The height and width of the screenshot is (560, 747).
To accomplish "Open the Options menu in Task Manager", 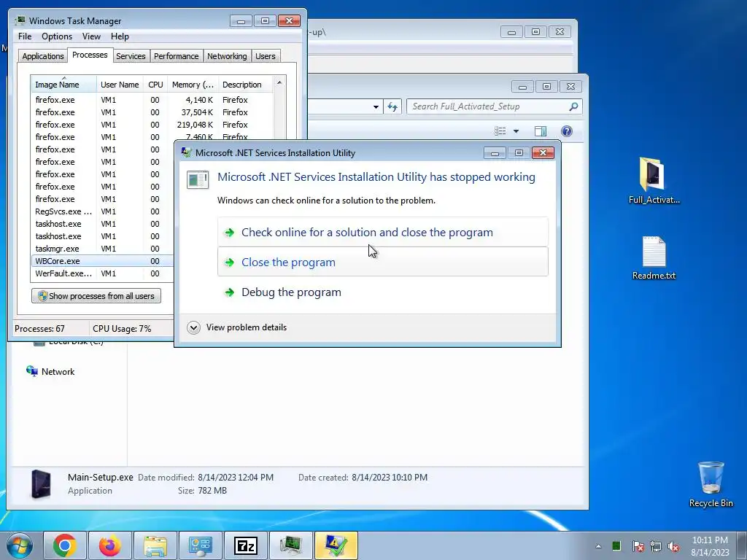I will pos(57,36).
